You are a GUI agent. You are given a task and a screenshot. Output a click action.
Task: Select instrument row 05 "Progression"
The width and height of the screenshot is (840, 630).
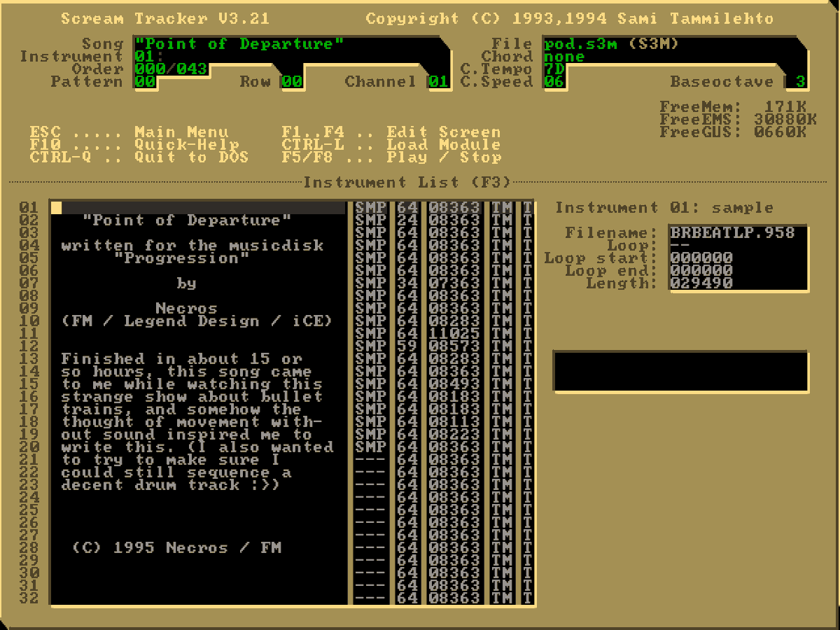click(182, 258)
